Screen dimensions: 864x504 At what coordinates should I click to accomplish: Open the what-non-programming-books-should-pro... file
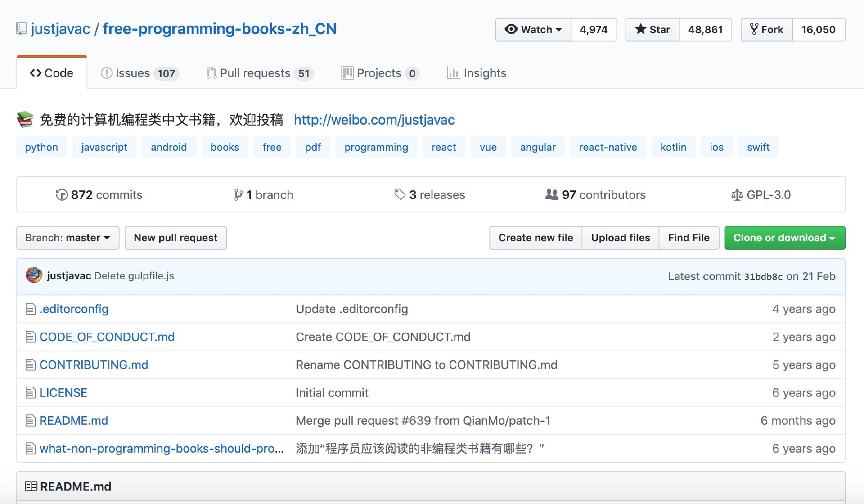(x=162, y=448)
